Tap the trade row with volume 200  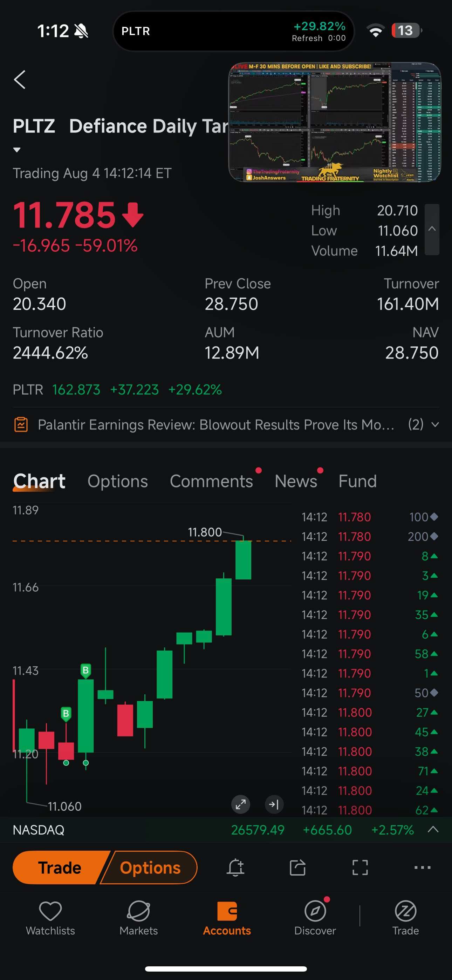[x=370, y=537]
